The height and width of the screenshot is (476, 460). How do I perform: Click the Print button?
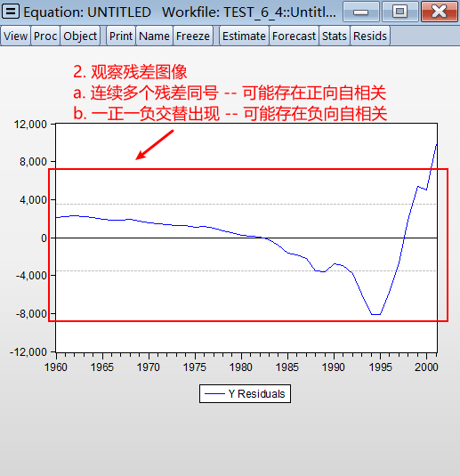click(x=121, y=36)
